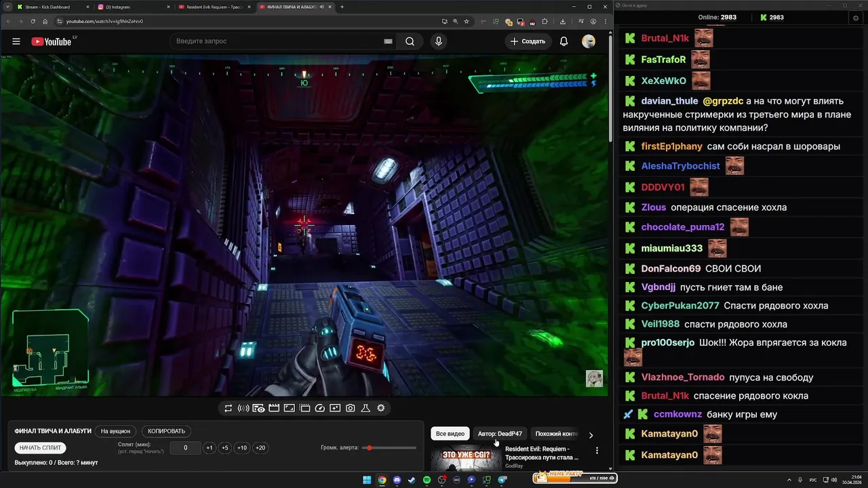Screen dimensions: 868x488
Task: Select the 'Все видео' filter chip
Action: pyautogui.click(x=450, y=434)
